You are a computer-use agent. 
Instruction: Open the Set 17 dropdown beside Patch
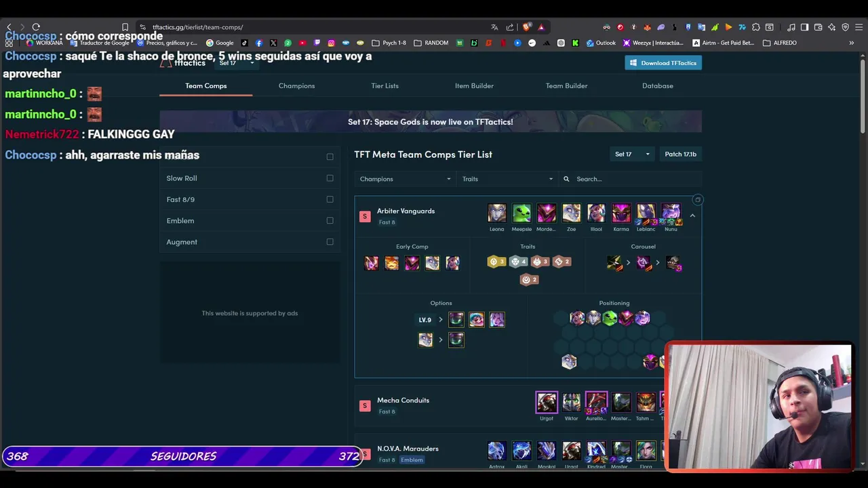point(632,154)
